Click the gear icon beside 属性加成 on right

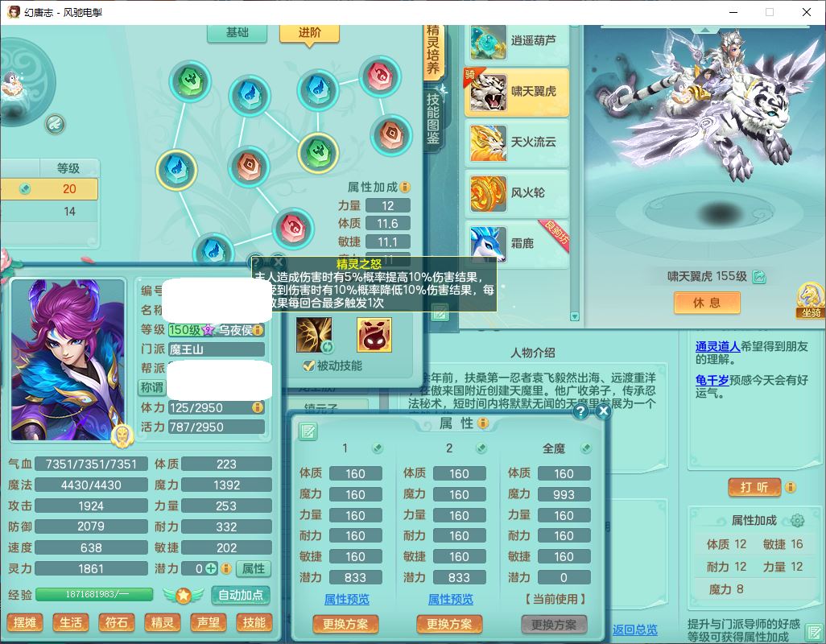[798, 520]
